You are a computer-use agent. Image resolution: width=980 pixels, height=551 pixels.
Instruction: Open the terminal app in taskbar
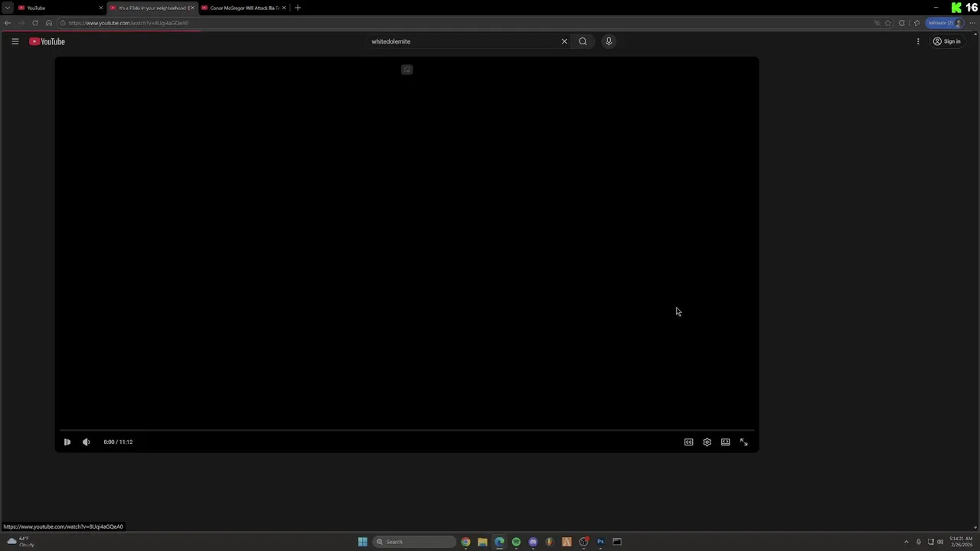click(x=617, y=542)
